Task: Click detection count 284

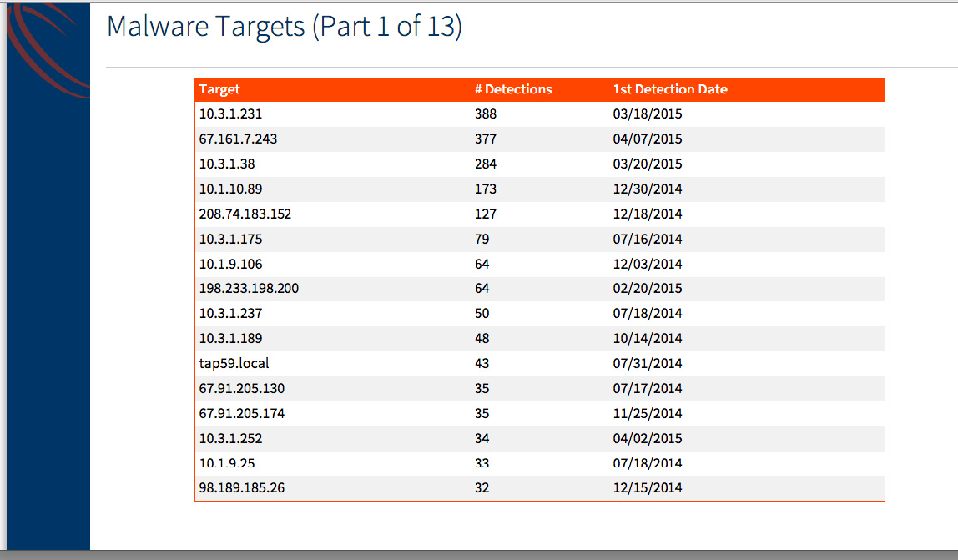Action: click(x=486, y=164)
